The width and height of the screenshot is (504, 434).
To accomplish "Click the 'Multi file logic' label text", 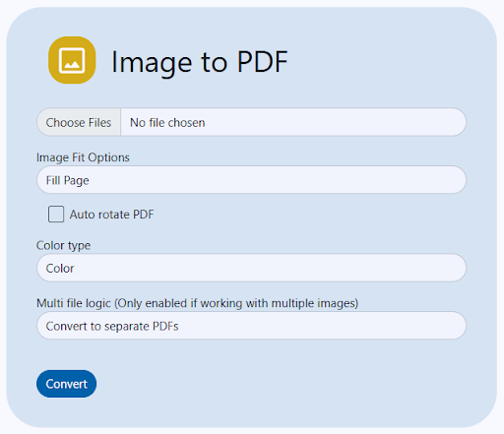I will coord(74,303).
